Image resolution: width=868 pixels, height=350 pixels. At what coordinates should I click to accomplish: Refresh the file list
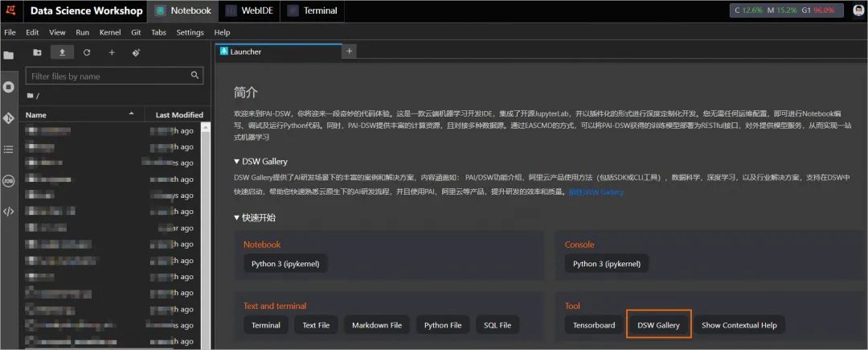[87, 52]
